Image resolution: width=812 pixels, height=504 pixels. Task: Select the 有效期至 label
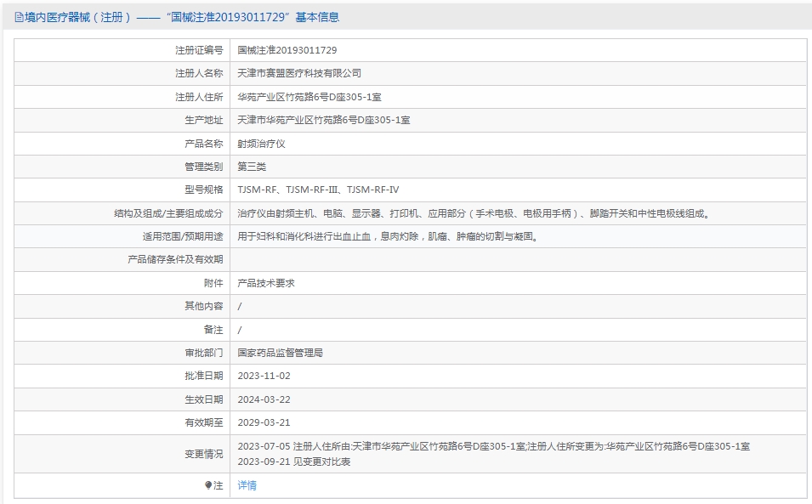pyautogui.click(x=203, y=422)
